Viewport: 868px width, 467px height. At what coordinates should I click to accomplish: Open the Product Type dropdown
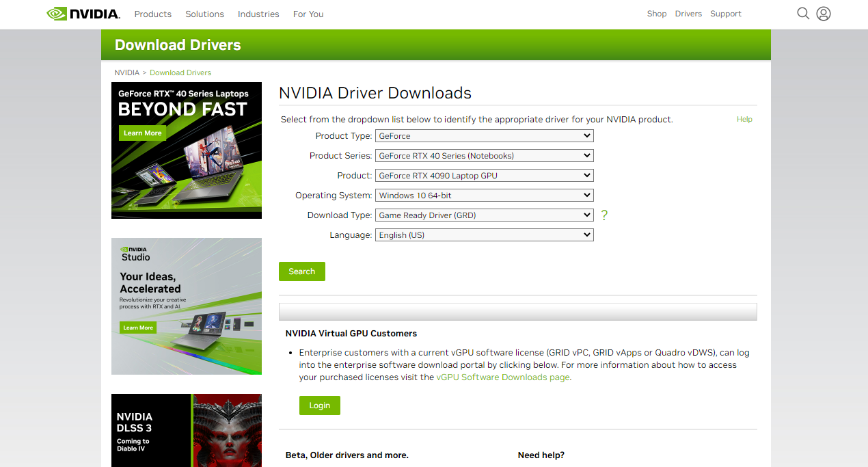coord(484,135)
